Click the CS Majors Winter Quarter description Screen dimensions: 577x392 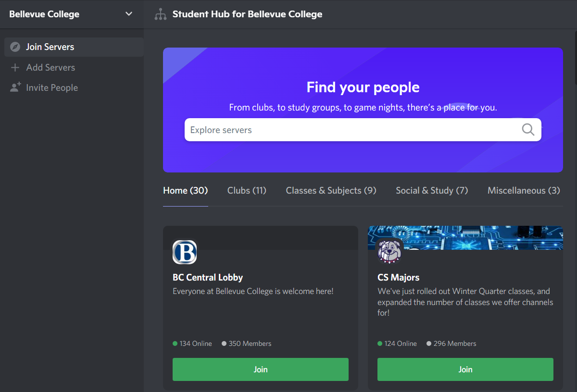pos(465,302)
